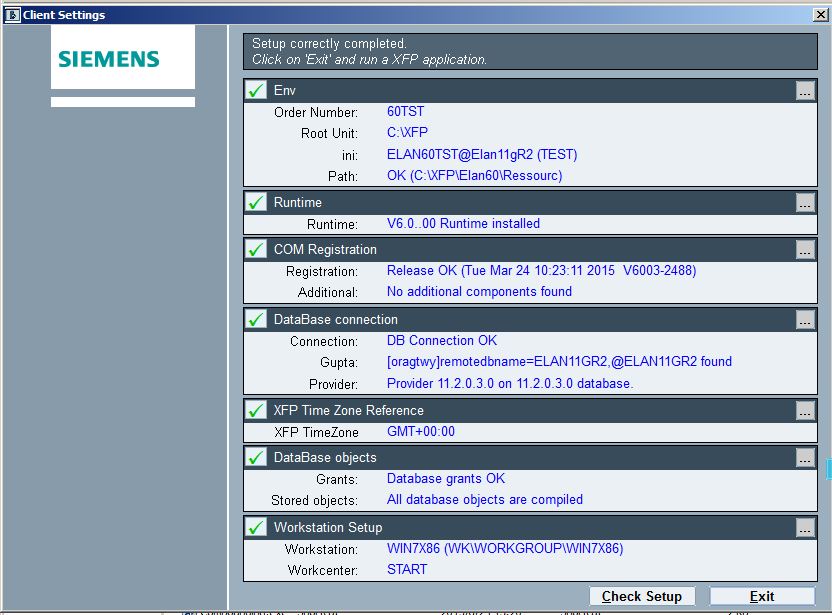The width and height of the screenshot is (832, 615).
Task: Click the COM Registration section title
Action: coord(325,249)
